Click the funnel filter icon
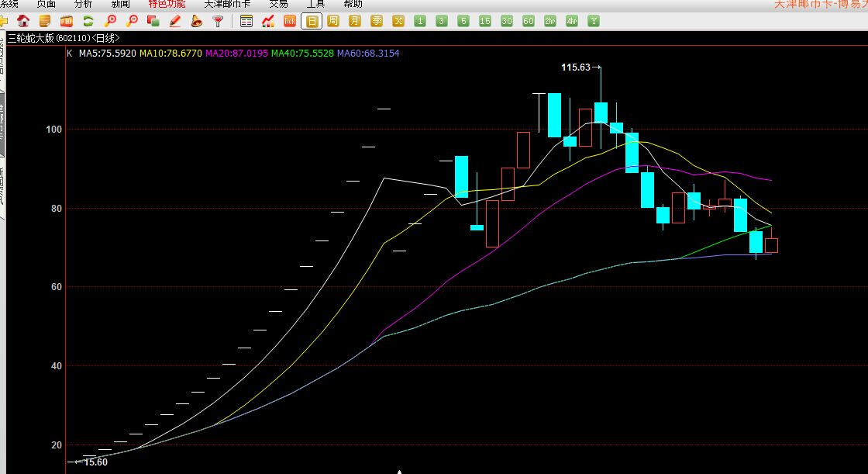This screenshot has height=474, width=868. (218, 21)
